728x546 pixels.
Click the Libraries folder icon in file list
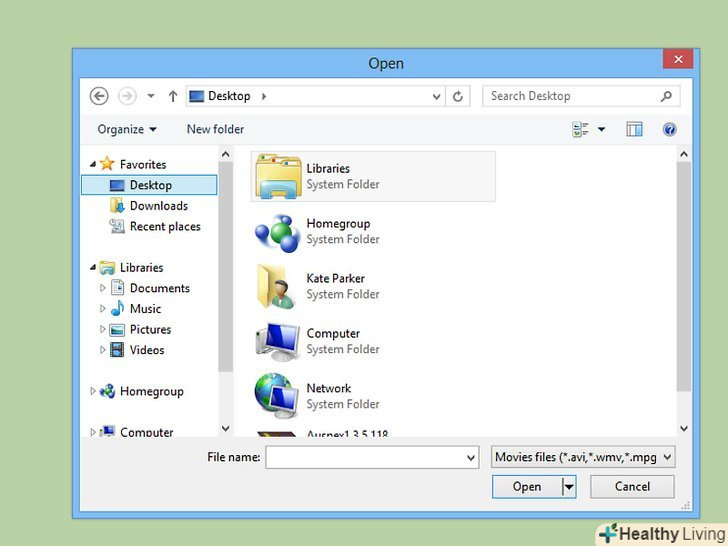tap(278, 176)
